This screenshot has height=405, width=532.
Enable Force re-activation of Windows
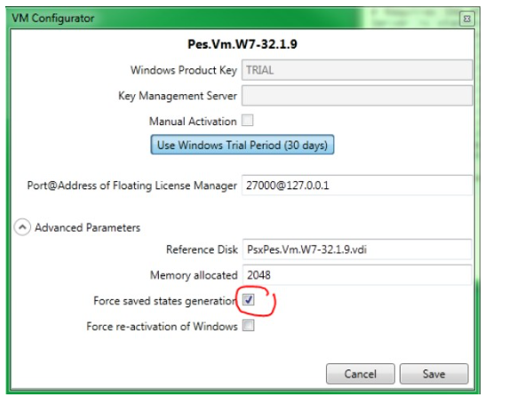tap(249, 326)
